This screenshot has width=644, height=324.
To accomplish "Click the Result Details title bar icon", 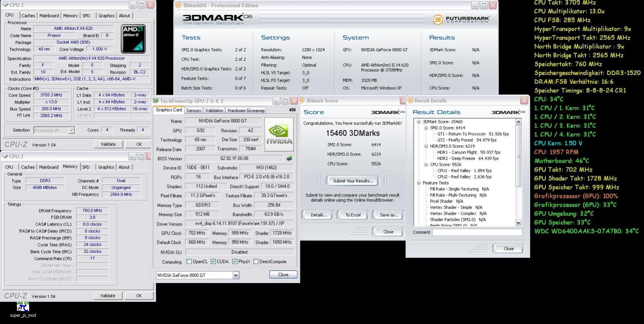I will pyautogui.click(x=410, y=100).
